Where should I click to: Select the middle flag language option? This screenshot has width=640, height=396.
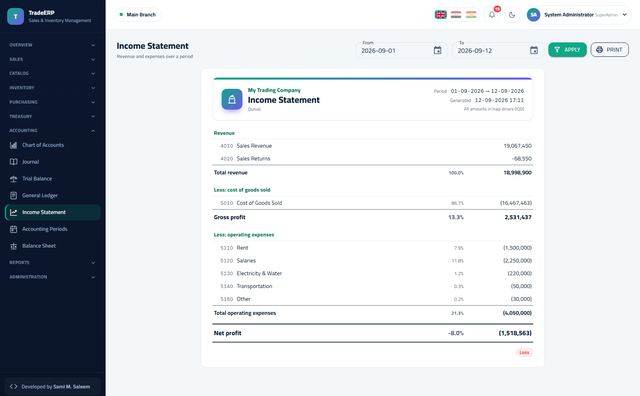456,15
